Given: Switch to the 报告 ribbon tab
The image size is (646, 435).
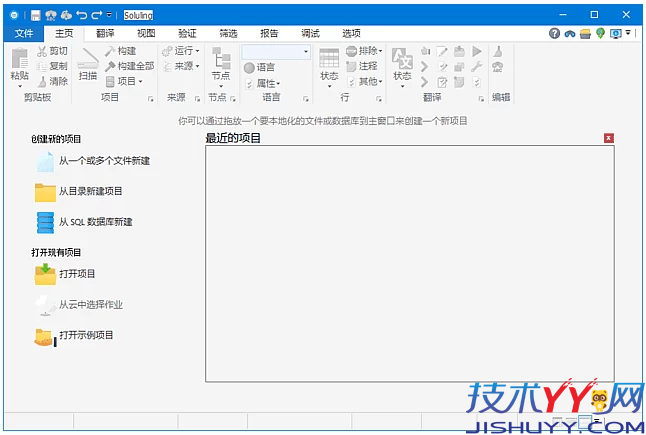Looking at the screenshot, I should pos(269,33).
